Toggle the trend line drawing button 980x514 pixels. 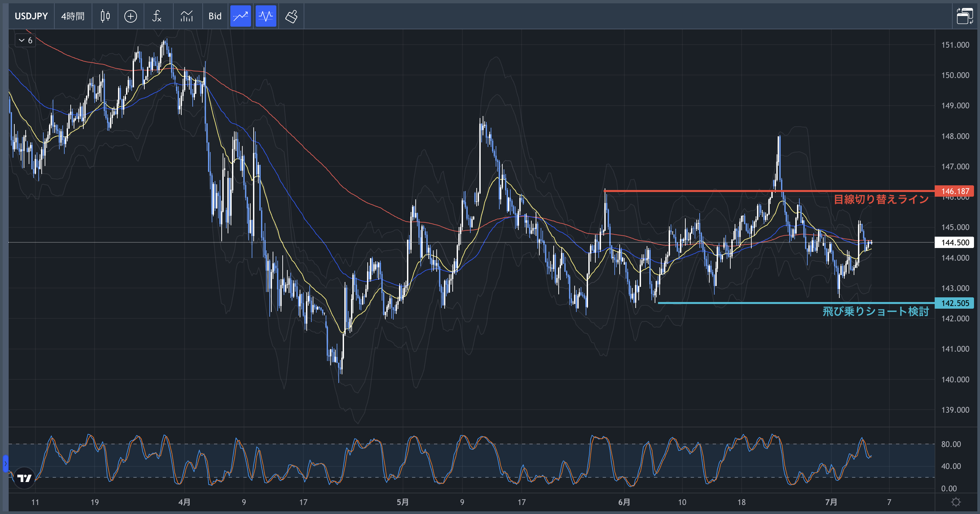click(x=240, y=16)
